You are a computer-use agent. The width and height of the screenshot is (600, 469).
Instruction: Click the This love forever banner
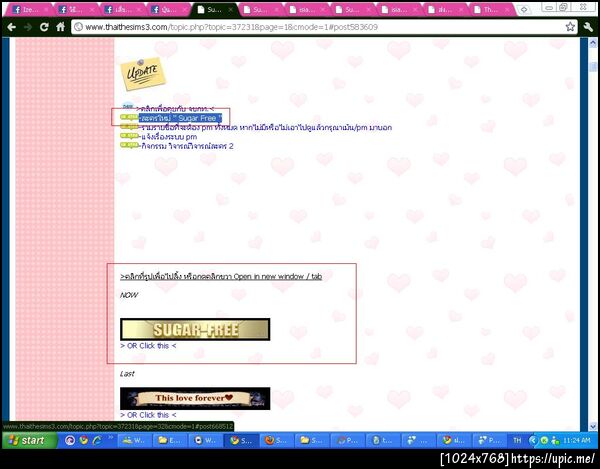195,398
